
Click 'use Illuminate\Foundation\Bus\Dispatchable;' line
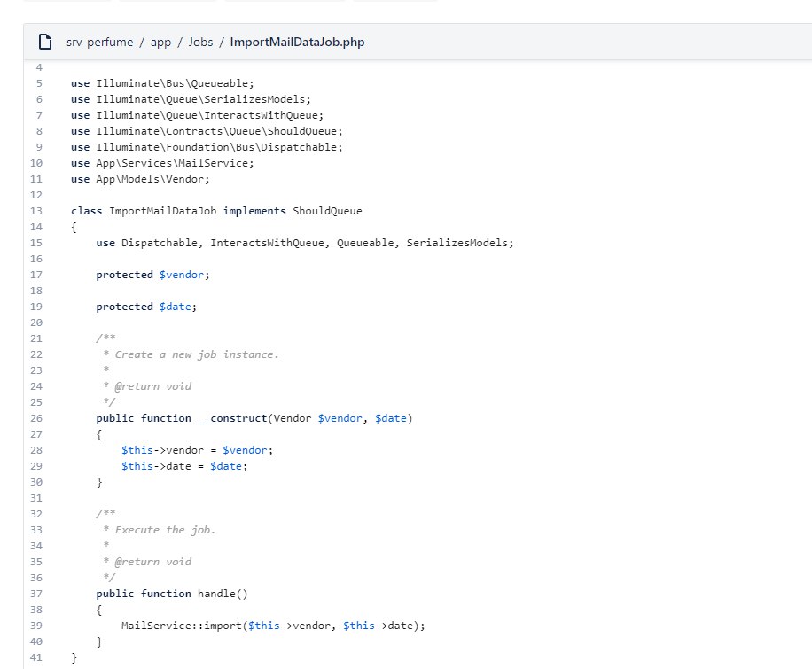pyautogui.click(x=207, y=147)
